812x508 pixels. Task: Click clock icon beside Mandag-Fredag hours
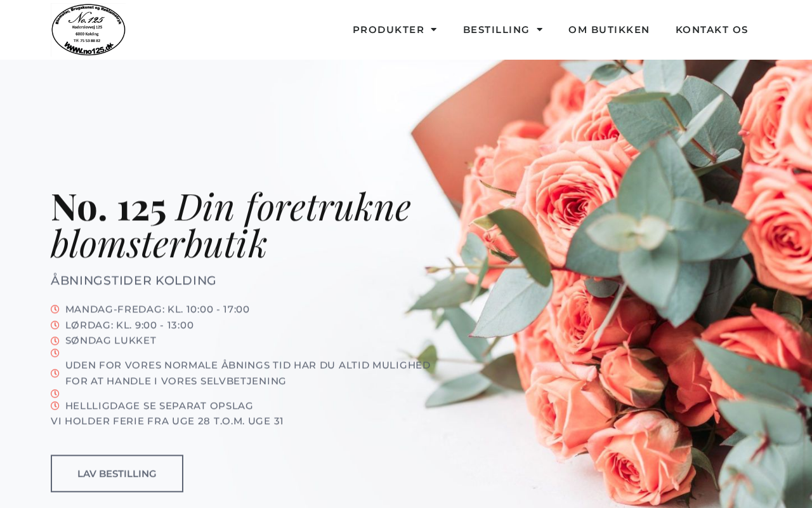click(55, 309)
